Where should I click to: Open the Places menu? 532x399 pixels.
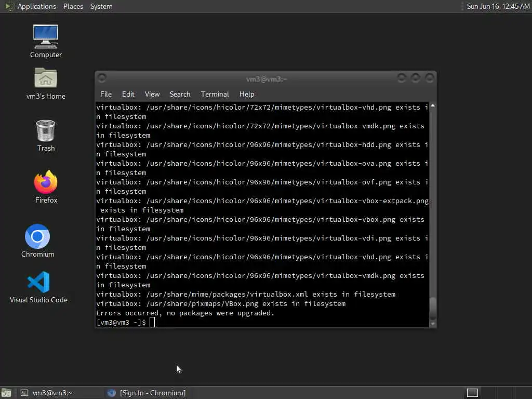pyautogui.click(x=73, y=6)
